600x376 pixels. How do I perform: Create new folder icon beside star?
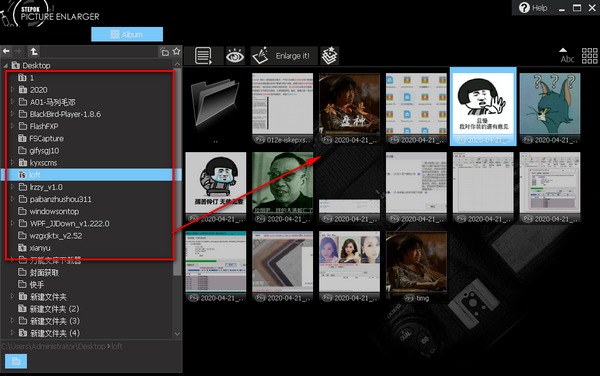[165, 52]
